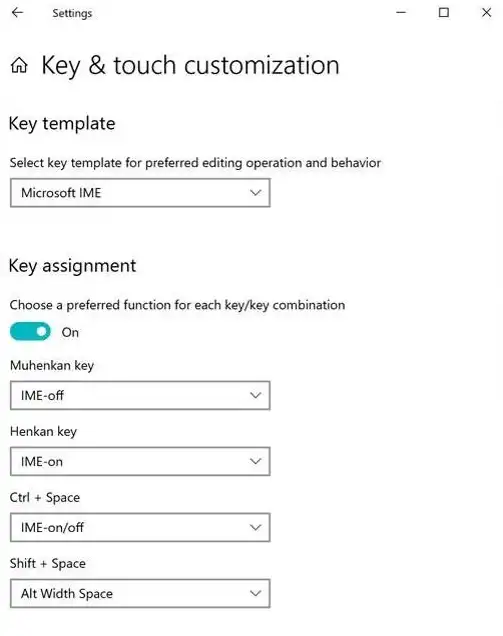Screen dimensions: 503x636
Task: Click the "Choose a preferred function" description text
Action: [x=177, y=305]
